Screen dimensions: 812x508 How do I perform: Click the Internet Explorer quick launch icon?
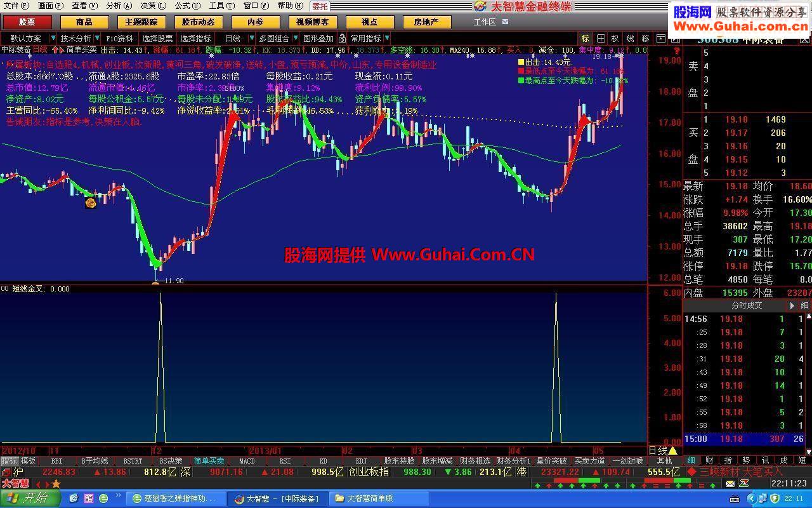[x=74, y=498]
